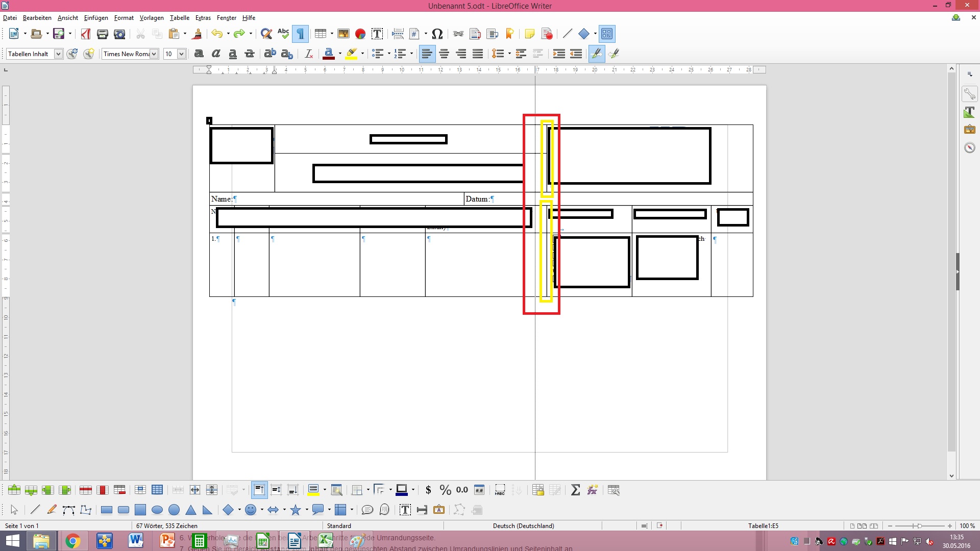Run the spelling check (Abc)

(x=283, y=34)
